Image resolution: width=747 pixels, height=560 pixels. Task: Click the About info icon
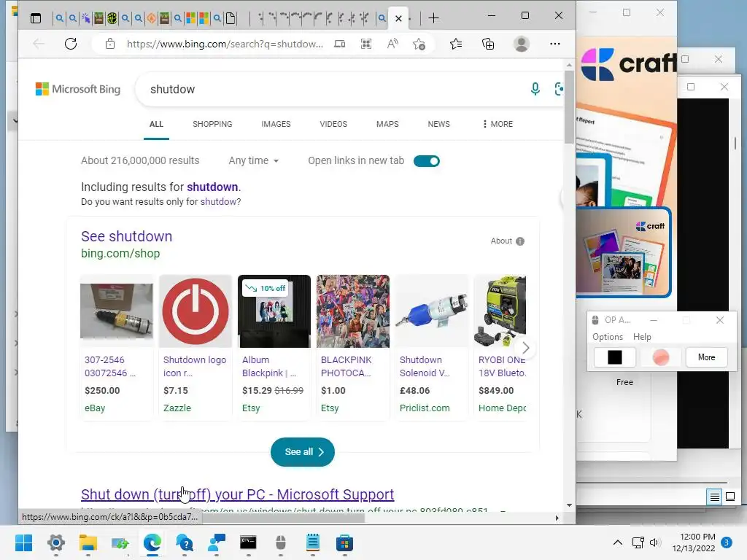click(x=520, y=241)
